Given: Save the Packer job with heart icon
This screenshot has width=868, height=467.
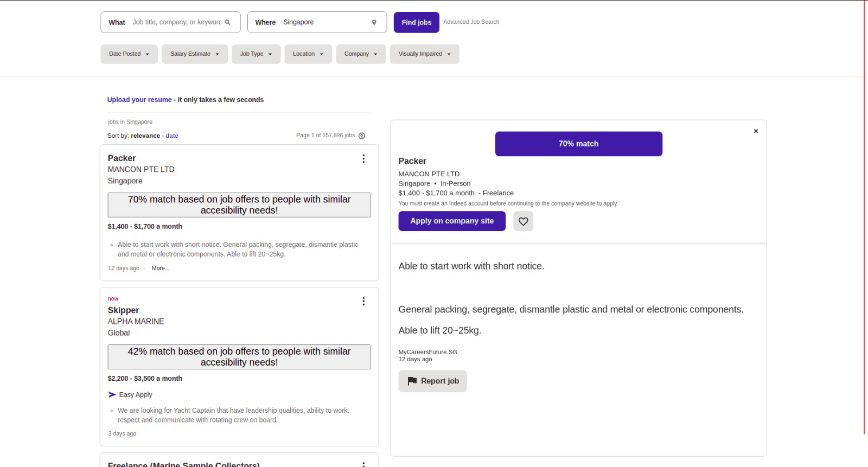Looking at the screenshot, I should pos(524,221).
